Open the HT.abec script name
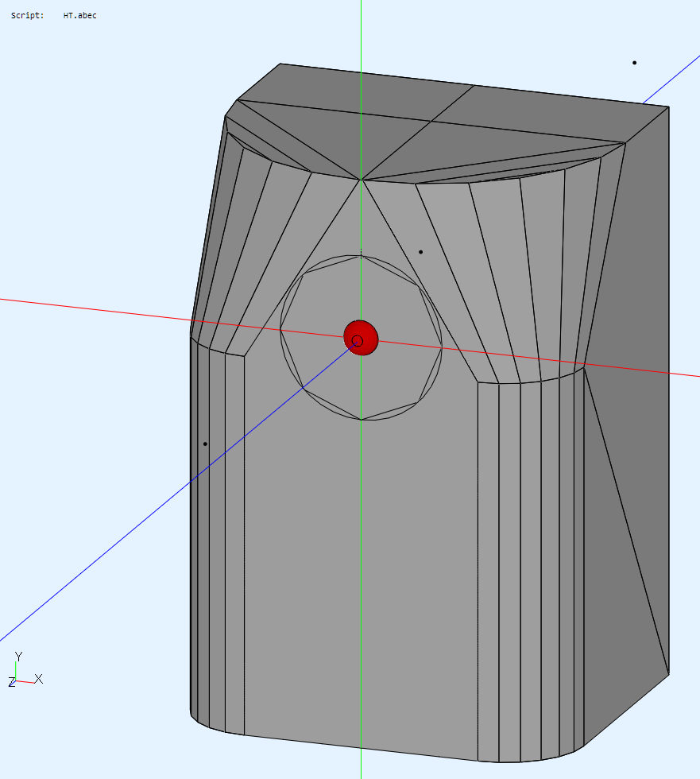Screen dimensions: 700x779 pos(80,15)
